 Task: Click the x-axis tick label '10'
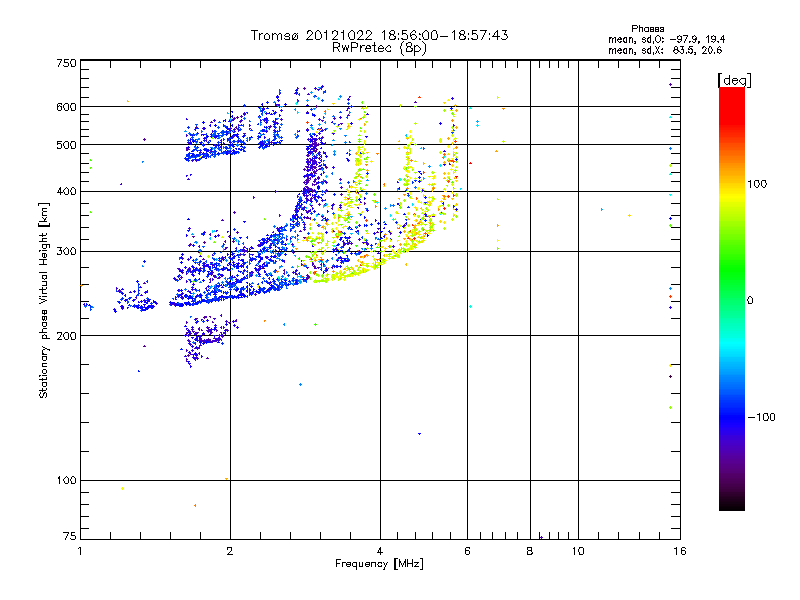coord(578,551)
